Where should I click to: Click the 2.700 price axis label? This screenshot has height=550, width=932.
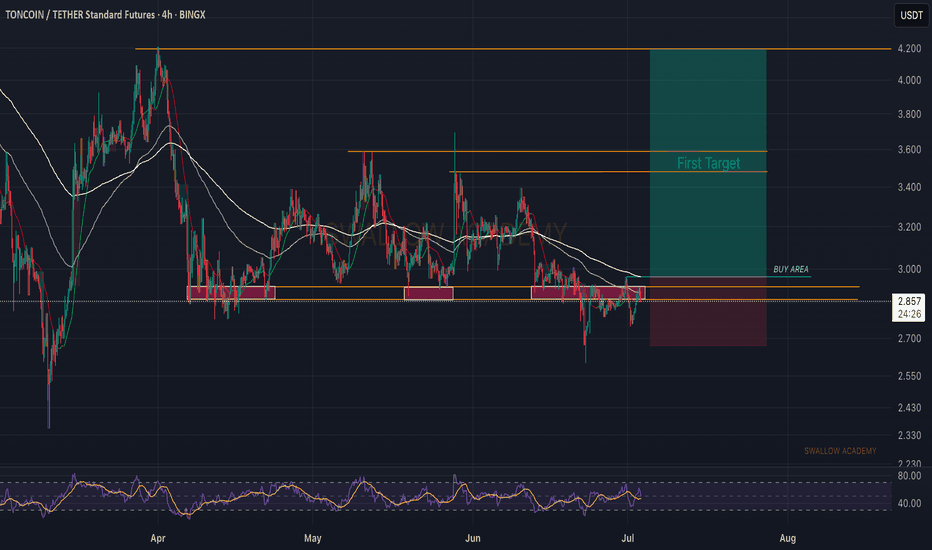909,339
